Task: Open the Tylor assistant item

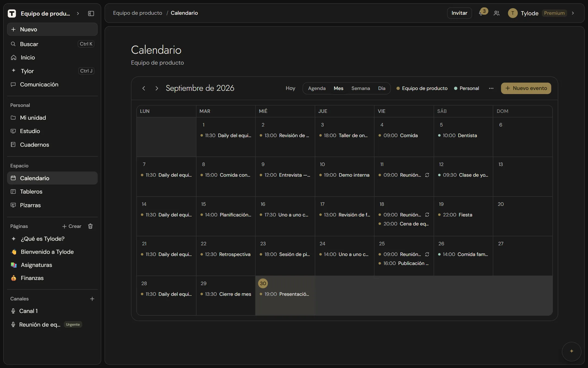Action: 52,71
